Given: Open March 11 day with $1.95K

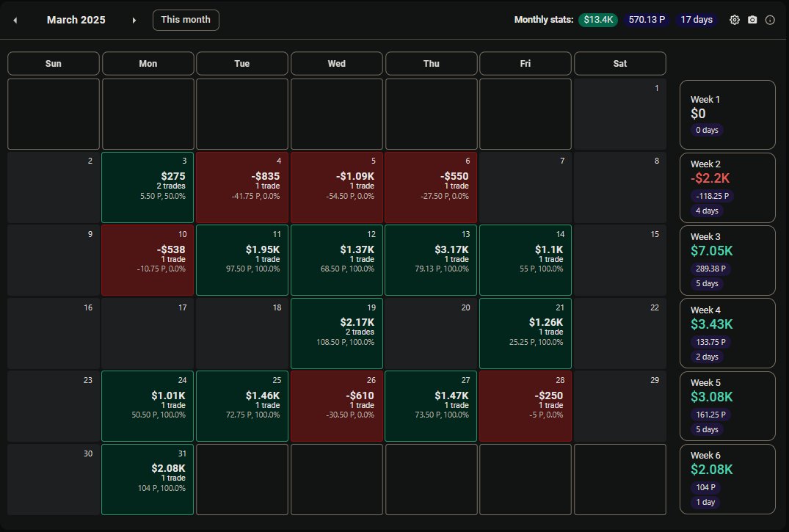Looking at the screenshot, I should point(242,260).
